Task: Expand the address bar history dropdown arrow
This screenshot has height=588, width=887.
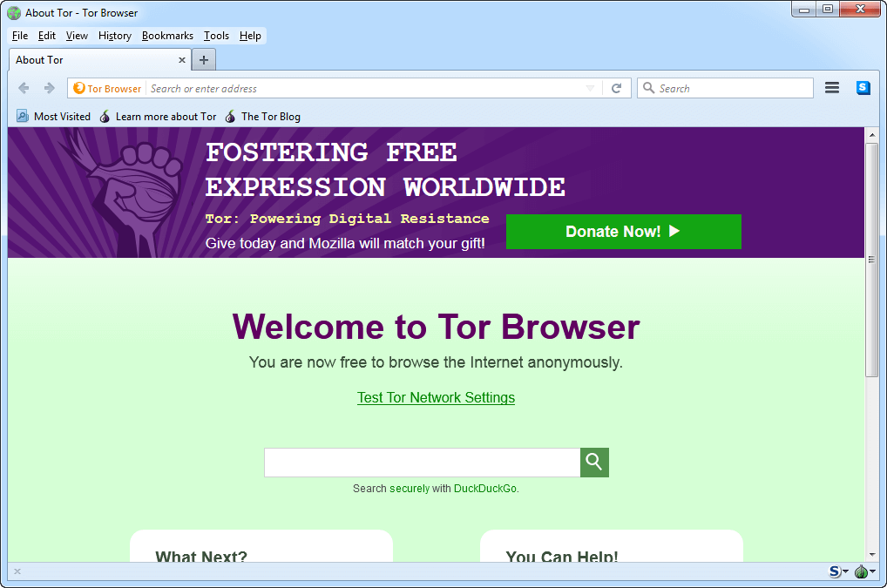Action: point(590,88)
